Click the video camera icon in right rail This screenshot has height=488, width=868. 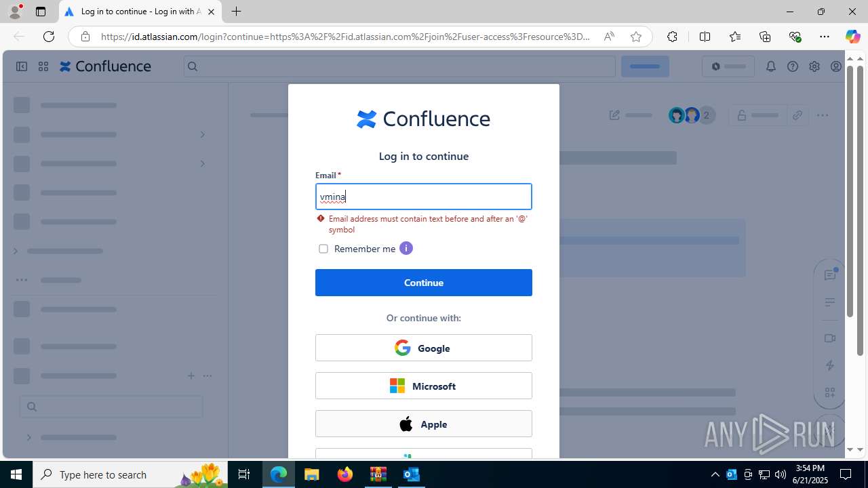click(830, 338)
